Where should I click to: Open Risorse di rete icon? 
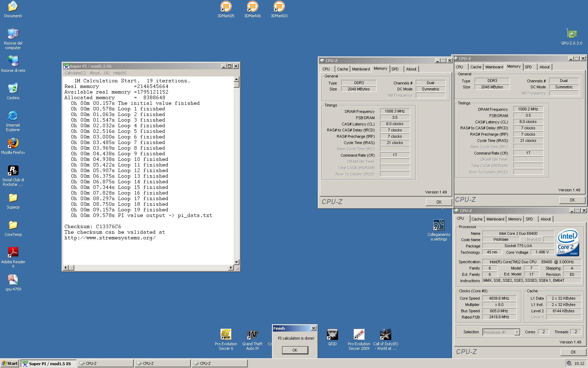[13, 64]
